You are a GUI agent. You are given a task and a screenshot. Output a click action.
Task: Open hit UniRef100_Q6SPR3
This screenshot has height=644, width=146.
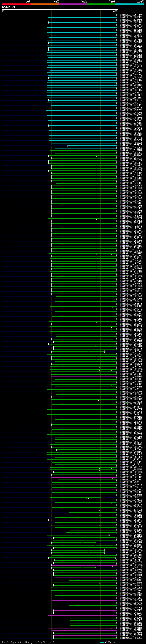[131, 17]
